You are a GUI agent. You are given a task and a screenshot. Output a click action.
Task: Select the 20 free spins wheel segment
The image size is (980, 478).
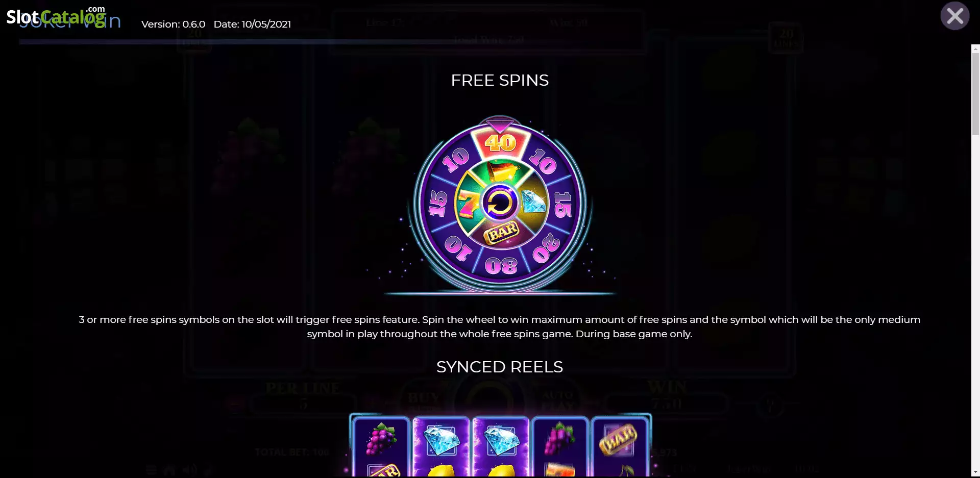tap(546, 248)
